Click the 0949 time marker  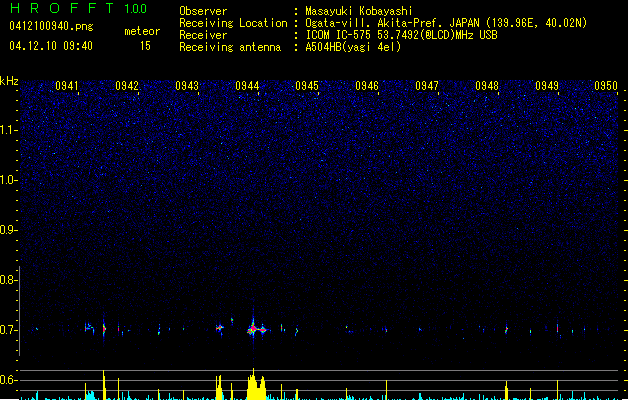pos(547,86)
